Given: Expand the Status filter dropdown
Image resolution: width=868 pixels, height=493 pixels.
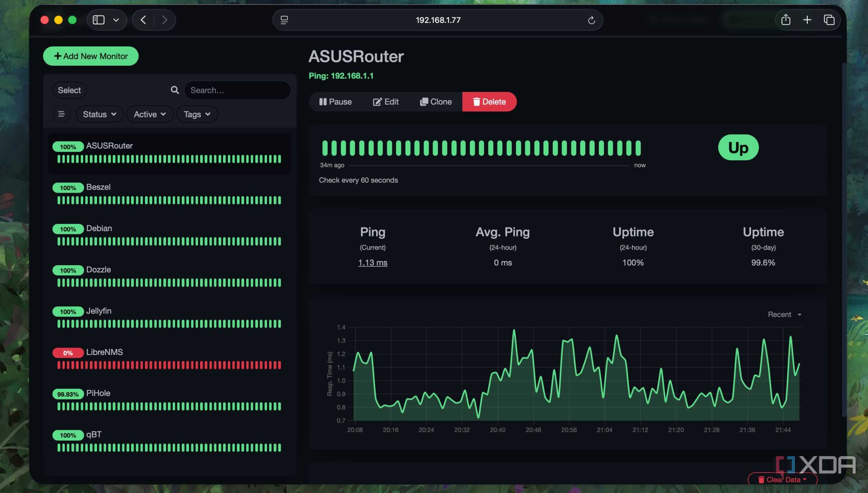Looking at the screenshot, I should point(99,114).
